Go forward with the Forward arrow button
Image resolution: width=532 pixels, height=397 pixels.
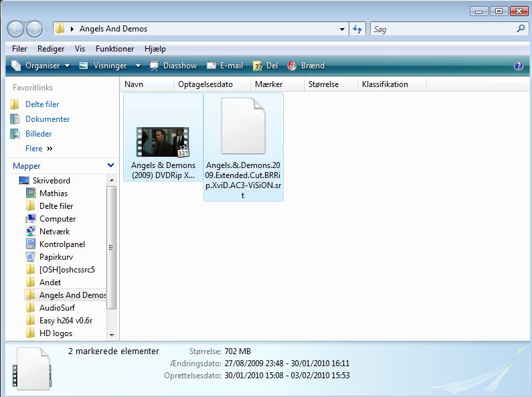(34, 29)
